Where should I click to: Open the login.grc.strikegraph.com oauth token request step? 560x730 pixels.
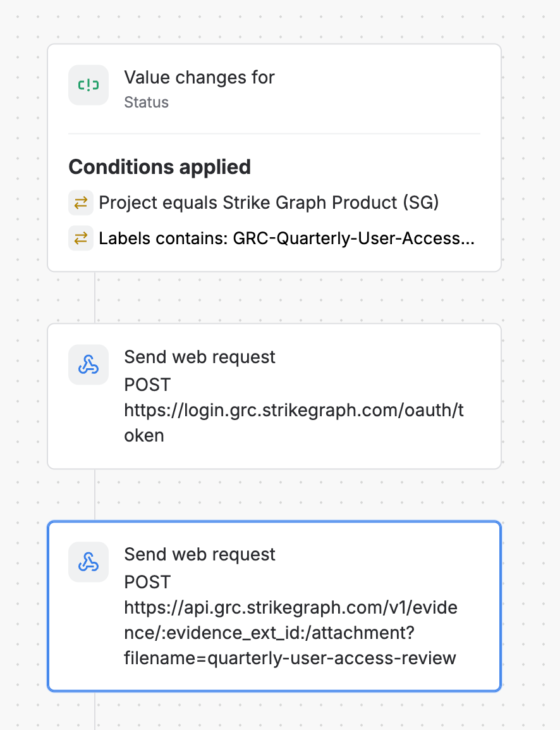(x=274, y=396)
